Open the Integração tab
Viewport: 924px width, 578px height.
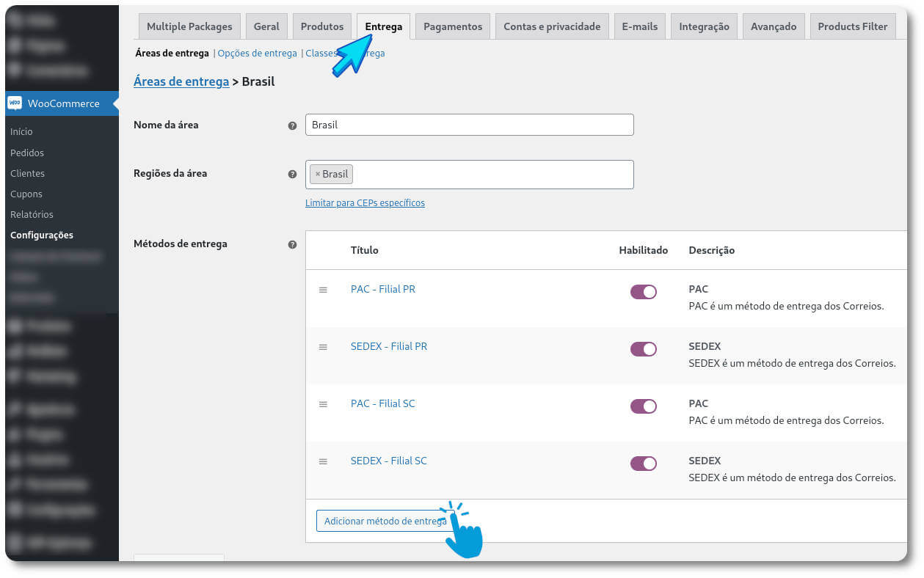point(704,26)
